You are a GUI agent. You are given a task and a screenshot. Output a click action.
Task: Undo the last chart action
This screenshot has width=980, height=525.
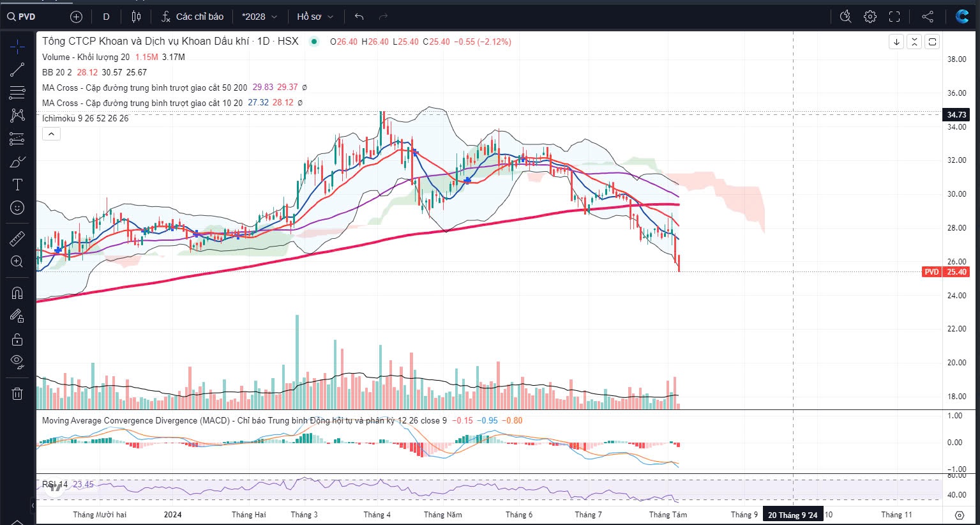tap(359, 17)
